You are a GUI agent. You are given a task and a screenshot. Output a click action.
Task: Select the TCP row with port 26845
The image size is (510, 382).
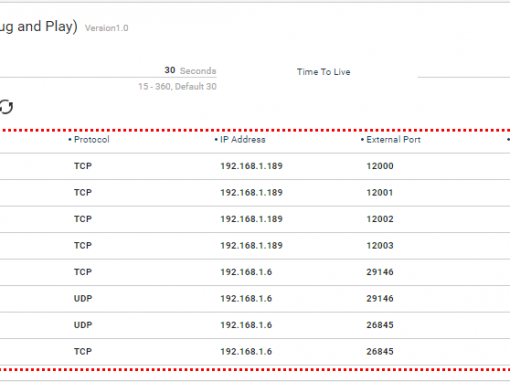(x=255, y=352)
